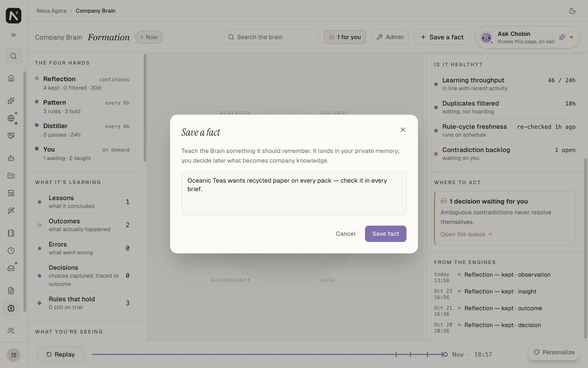This screenshot has width=588, height=368.
Task: Click the Replay button
Action: [60, 355]
